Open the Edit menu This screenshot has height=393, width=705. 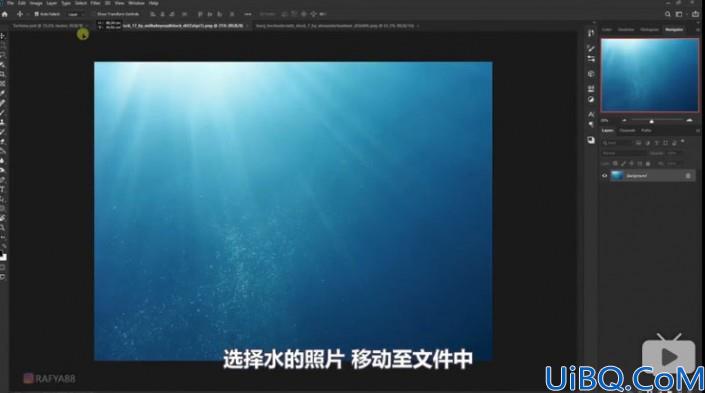(x=22, y=3)
